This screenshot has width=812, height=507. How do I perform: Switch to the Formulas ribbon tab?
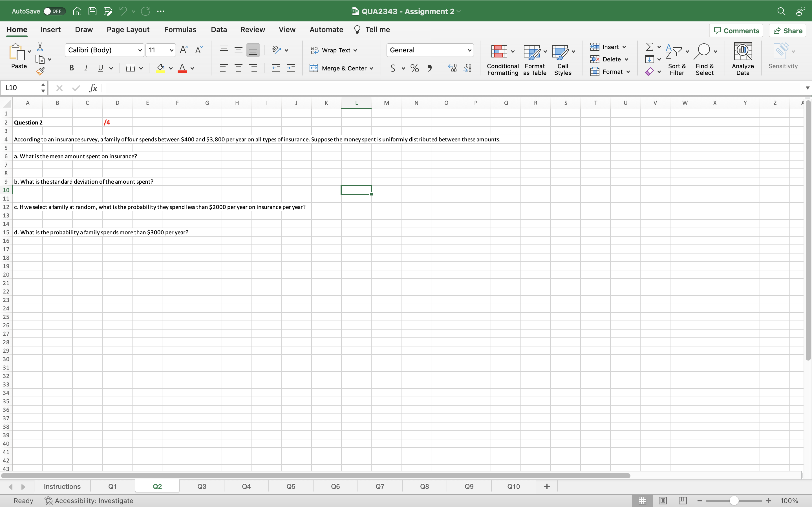point(180,30)
